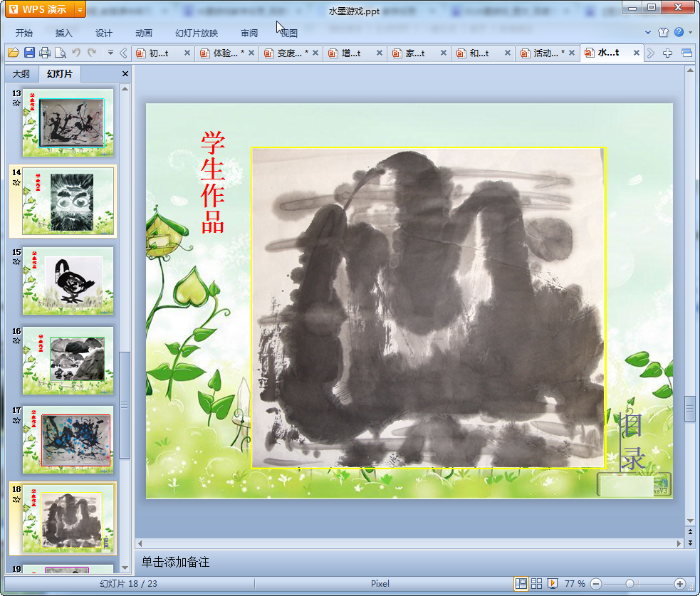The image size is (700, 596).
Task: Click the open file folder icon
Action: pyautogui.click(x=14, y=53)
